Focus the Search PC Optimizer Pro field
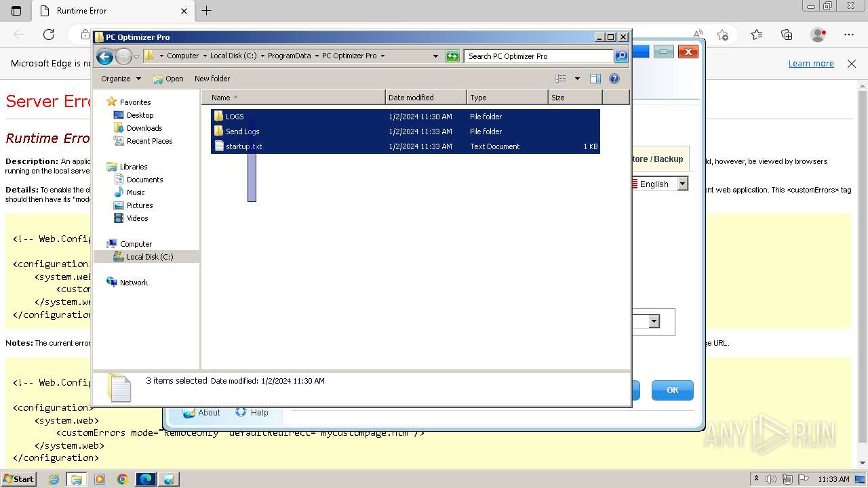868x488 pixels. [540, 56]
